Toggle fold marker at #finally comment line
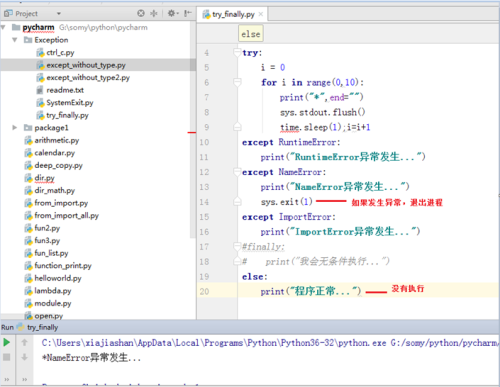Screen dimensions: 500x387 tap(237, 246)
